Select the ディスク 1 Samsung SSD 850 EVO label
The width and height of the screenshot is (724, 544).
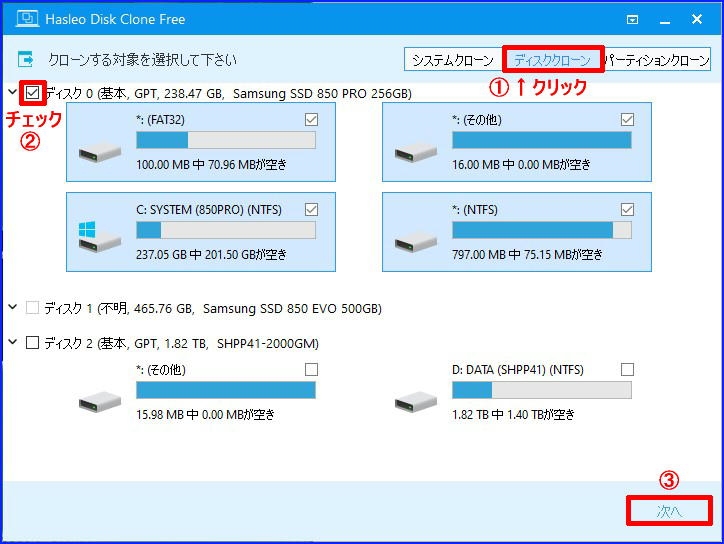pos(213,308)
